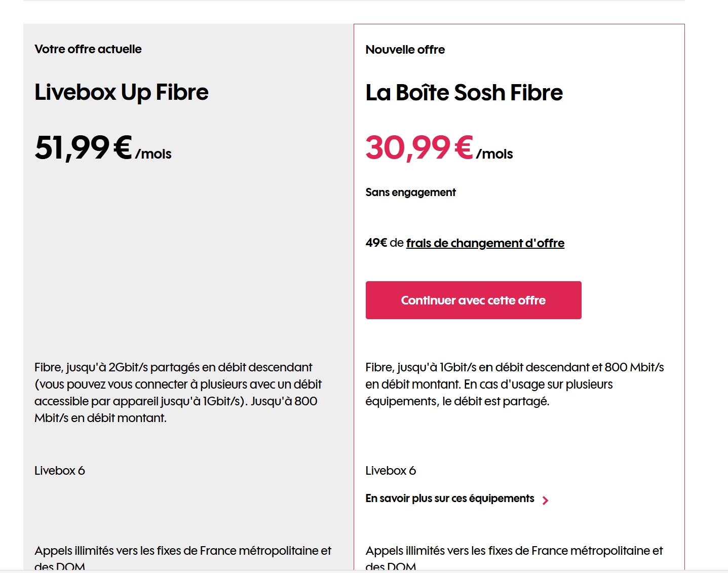The width and height of the screenshot is (728, 573).
Task: Select the La Boîte Sosh Fibre title
Action: point(464,93)
